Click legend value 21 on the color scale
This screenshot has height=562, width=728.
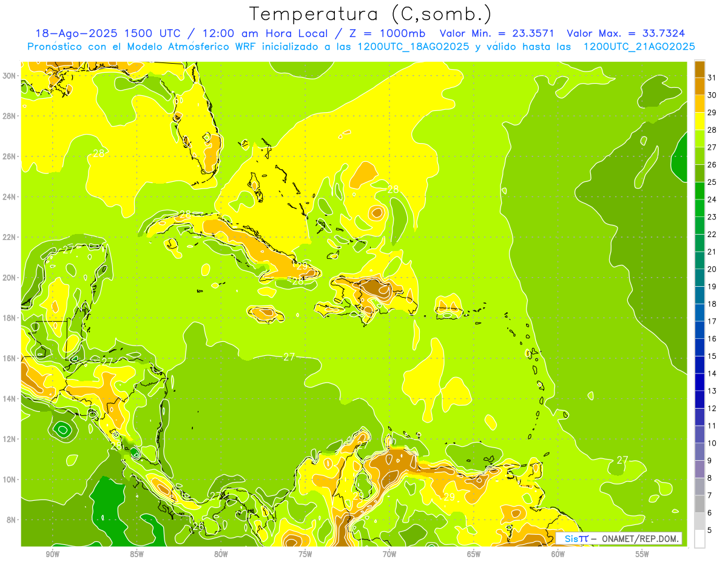(712, 252)
